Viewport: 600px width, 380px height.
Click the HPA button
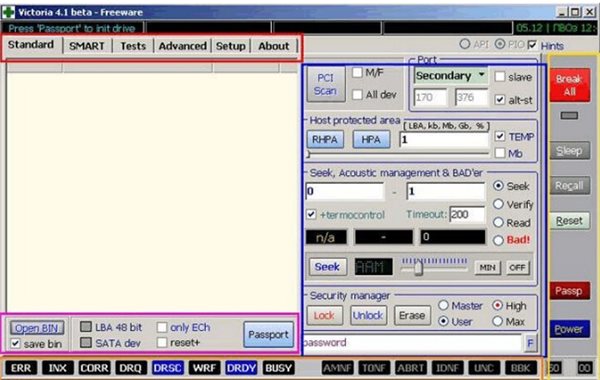pyautogui.click(x=371, y=139)
